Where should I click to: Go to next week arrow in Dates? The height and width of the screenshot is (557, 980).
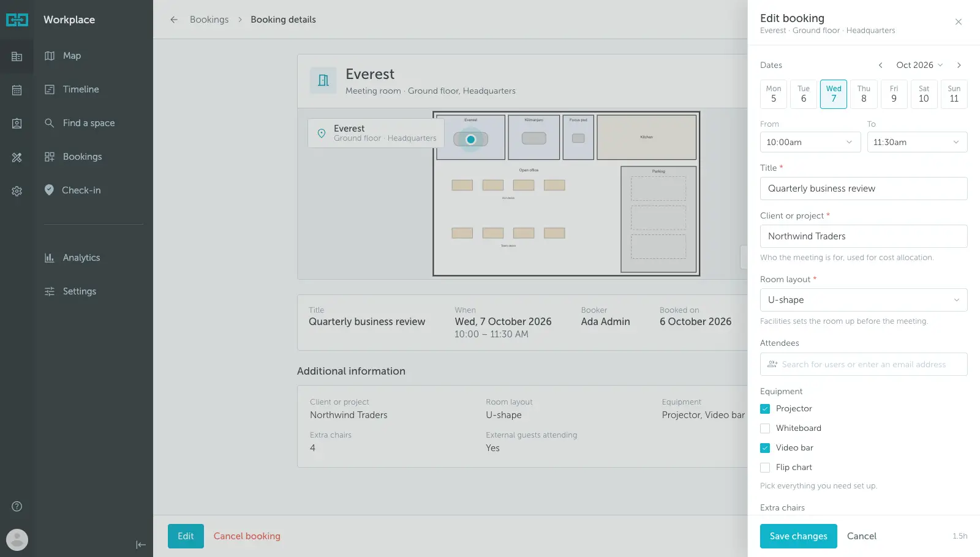[x=959, y=65]
